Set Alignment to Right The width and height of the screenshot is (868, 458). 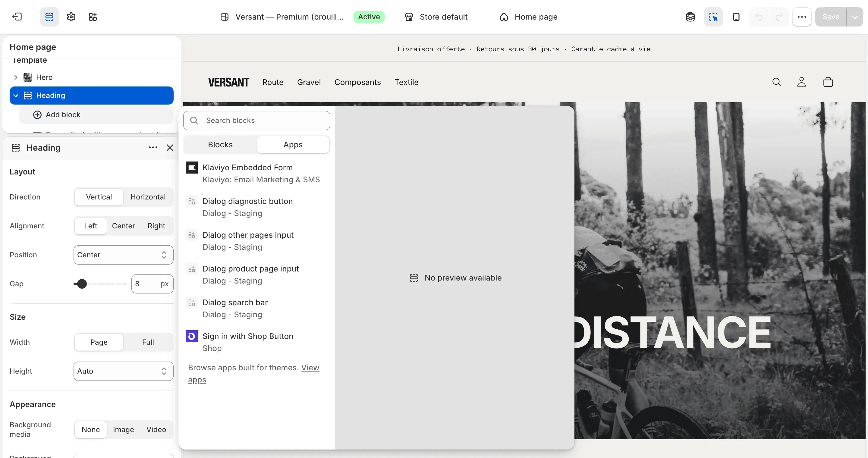[x=156, y=226]
